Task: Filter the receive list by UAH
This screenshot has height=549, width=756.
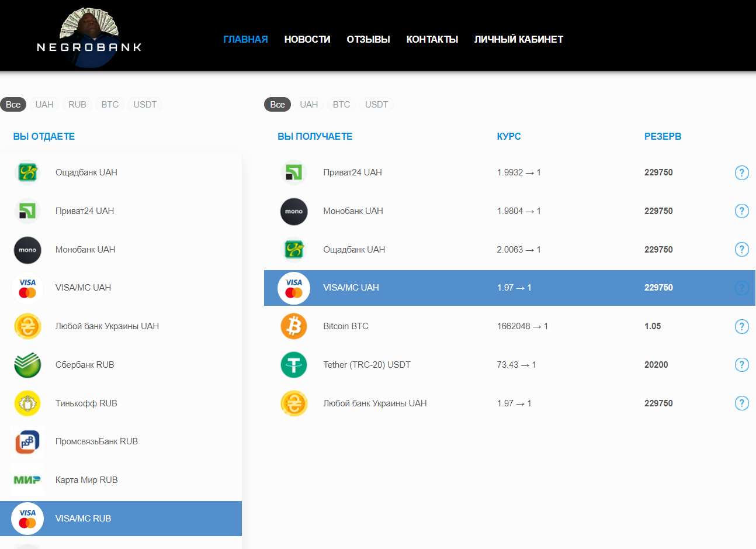Action: pyautogui.click(x=309, y=105)
